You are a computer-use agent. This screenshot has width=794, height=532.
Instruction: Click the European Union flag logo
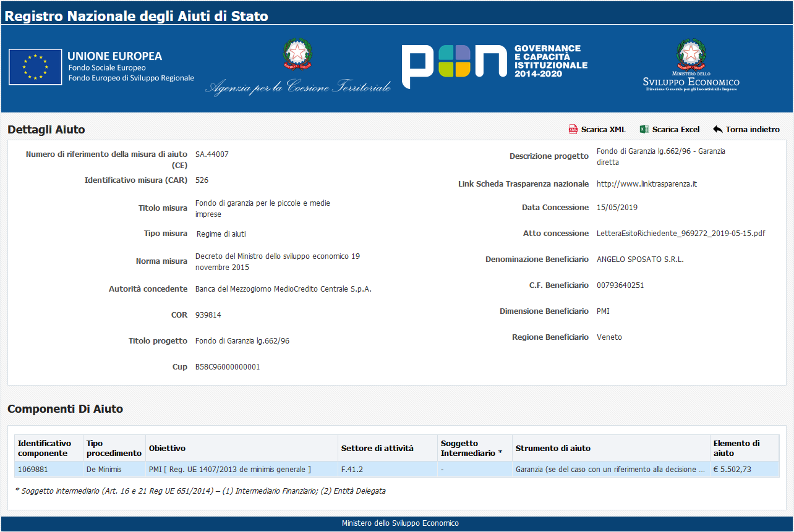pyautogui.click(x=35, y=67)
